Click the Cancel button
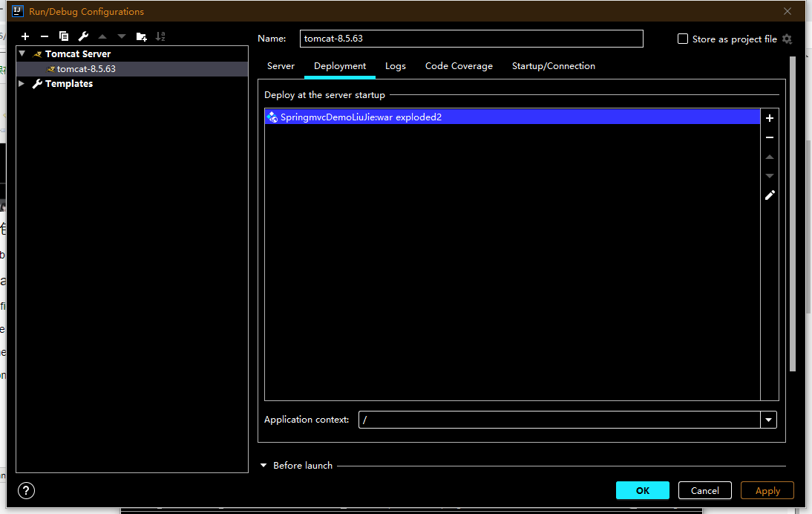The width and height of the screenshot is (812, 514). coord(705,490)
